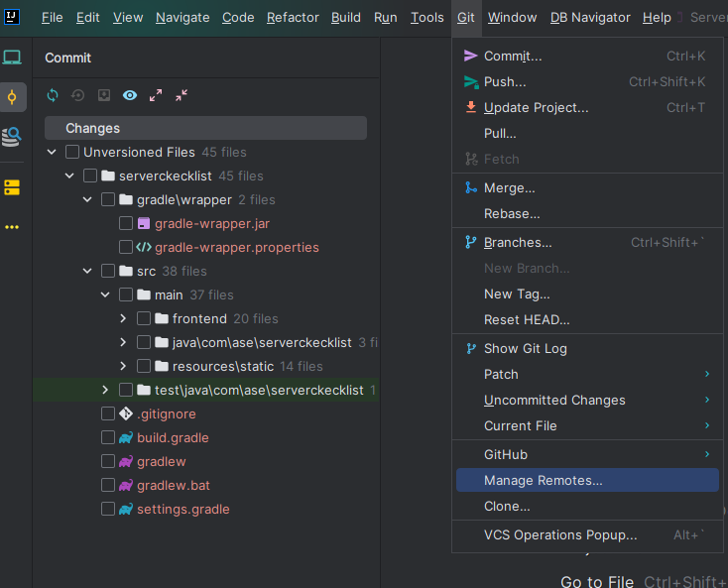The width and height of the screenshot is (728, 588).
Task: Click the Refresh changes icon
Action: [x=53, y=95]
